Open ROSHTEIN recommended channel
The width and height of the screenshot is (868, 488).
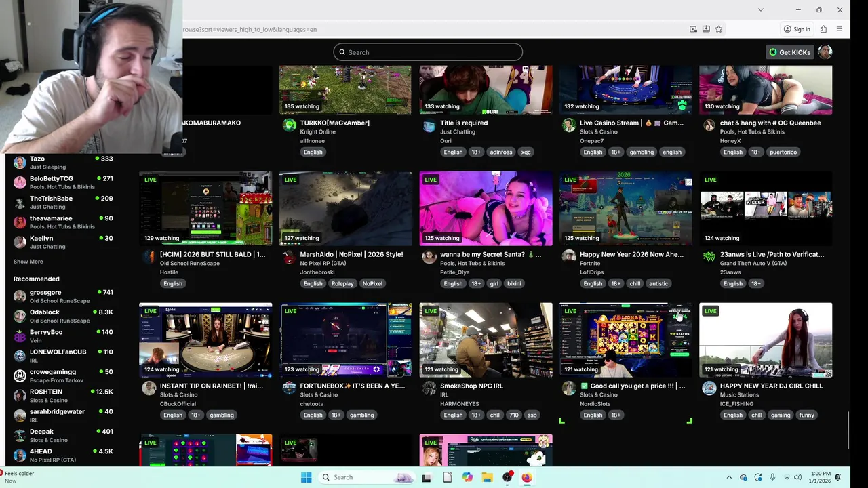[62, 395]
